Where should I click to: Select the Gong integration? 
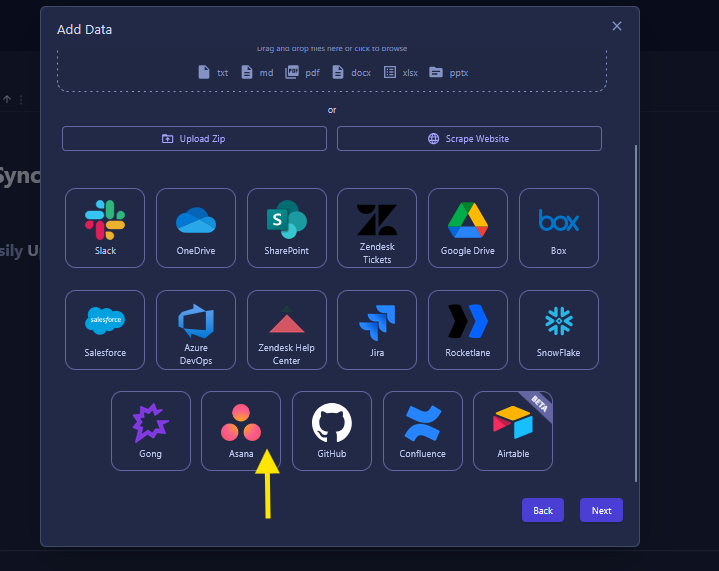click(150, 430)
